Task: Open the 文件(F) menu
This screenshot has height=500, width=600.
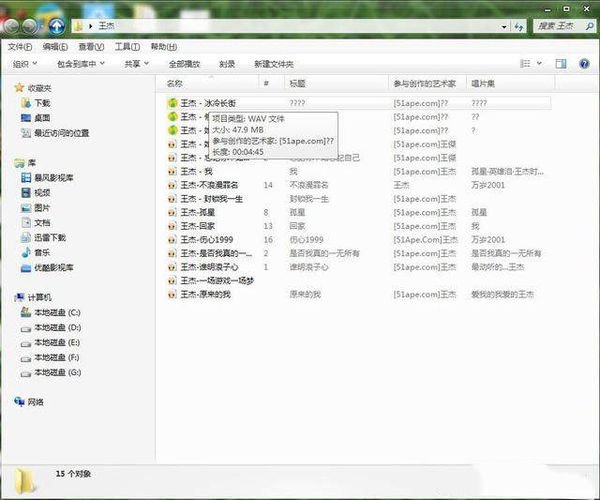Action: [x=20, y=47]
